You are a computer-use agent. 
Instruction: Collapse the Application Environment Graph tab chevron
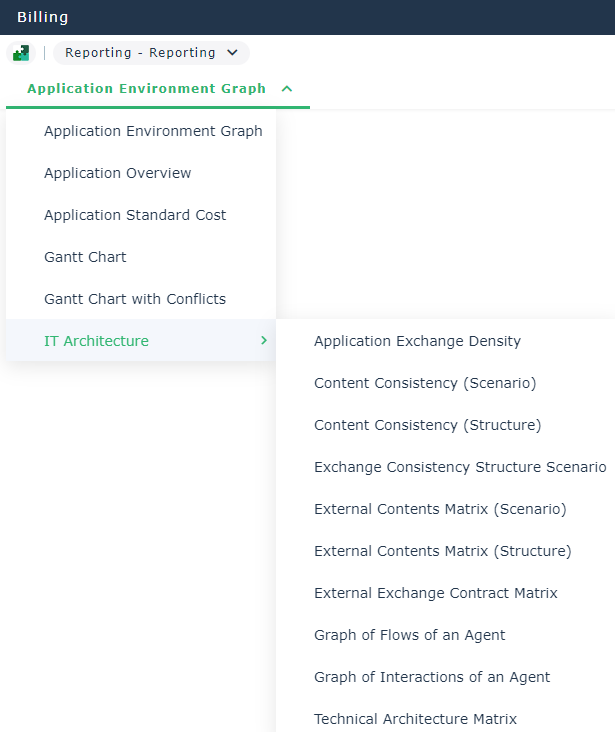point(287,89)
